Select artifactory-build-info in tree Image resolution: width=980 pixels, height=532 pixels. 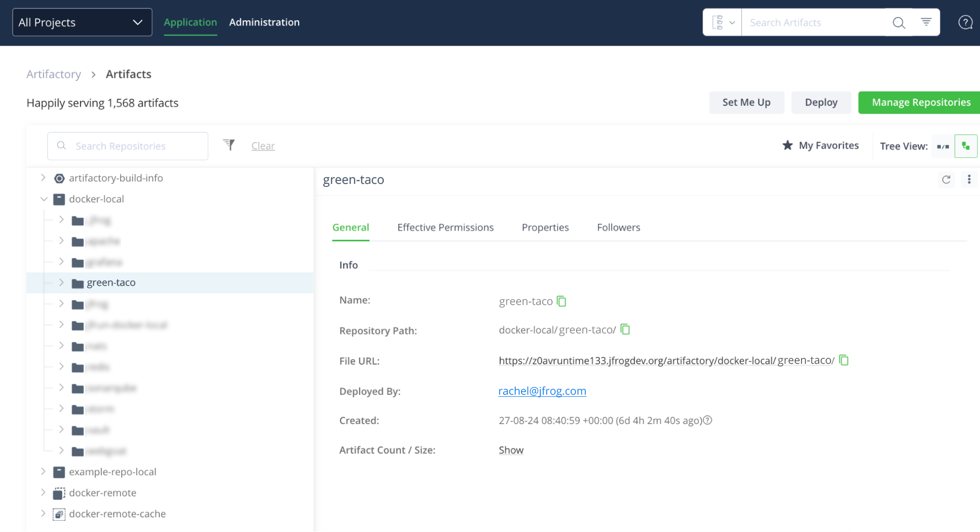point(116,178)
